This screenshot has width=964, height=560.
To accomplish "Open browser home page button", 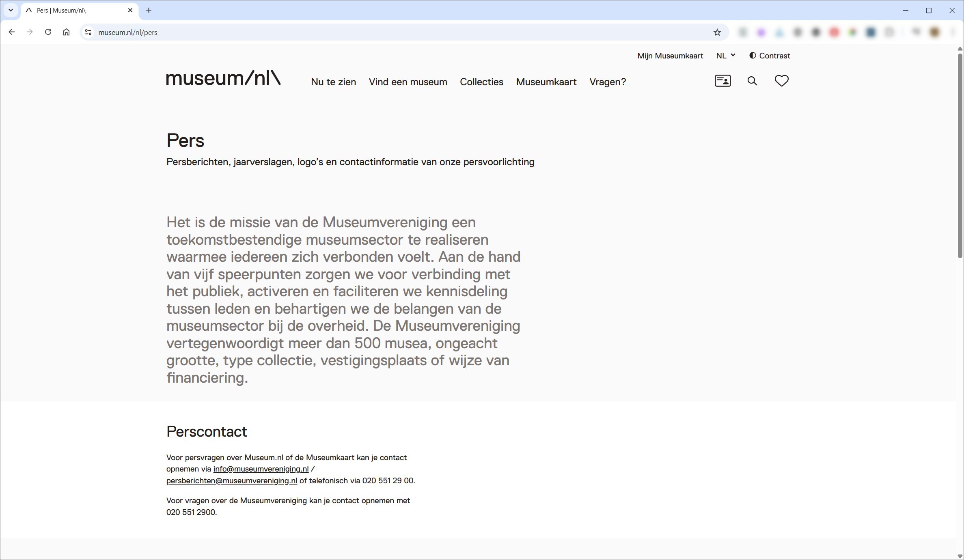I will (66, 32).
